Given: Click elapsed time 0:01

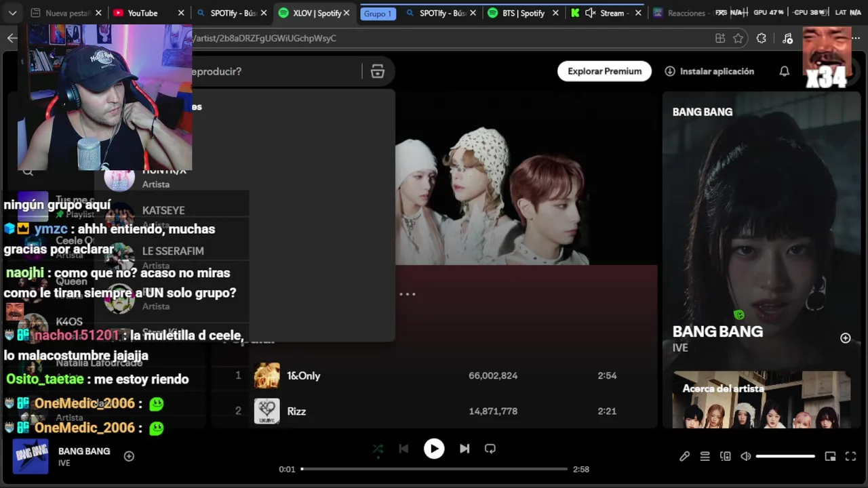Looking at the screenshot, I should tap(287, 469).
